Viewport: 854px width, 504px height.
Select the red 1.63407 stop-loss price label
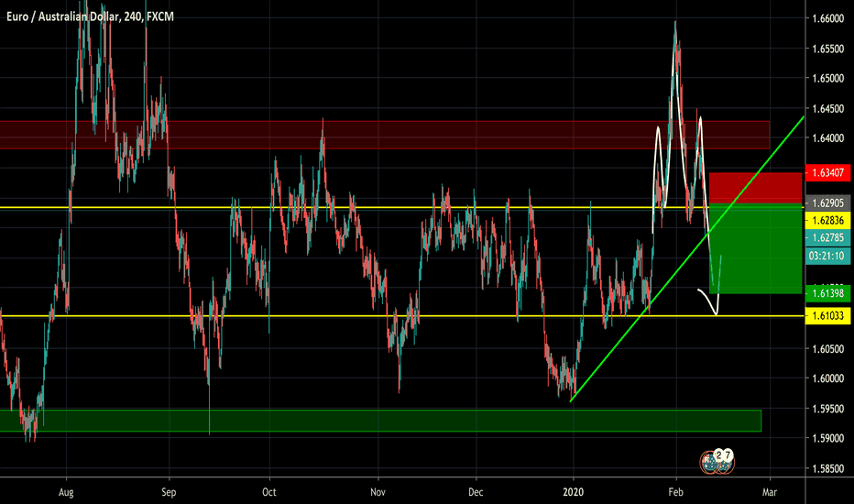point(827,172)
